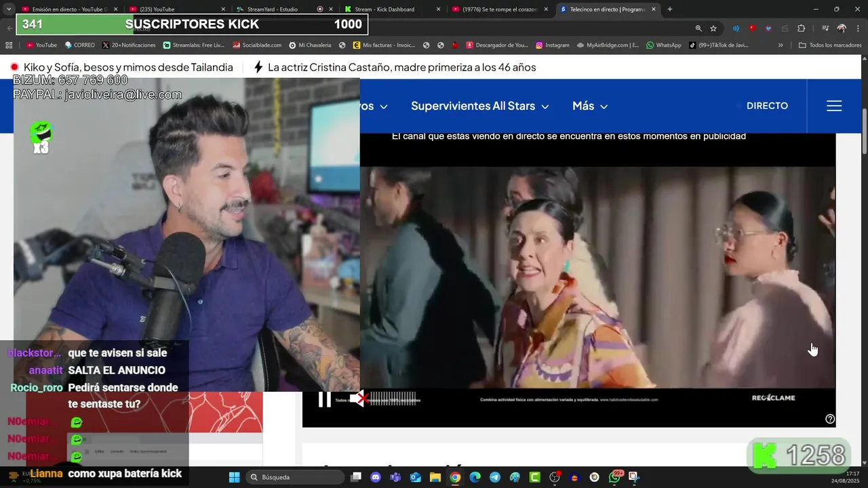Open the YouTube bookmark
868x488 pixels.
tap(41, 45)
